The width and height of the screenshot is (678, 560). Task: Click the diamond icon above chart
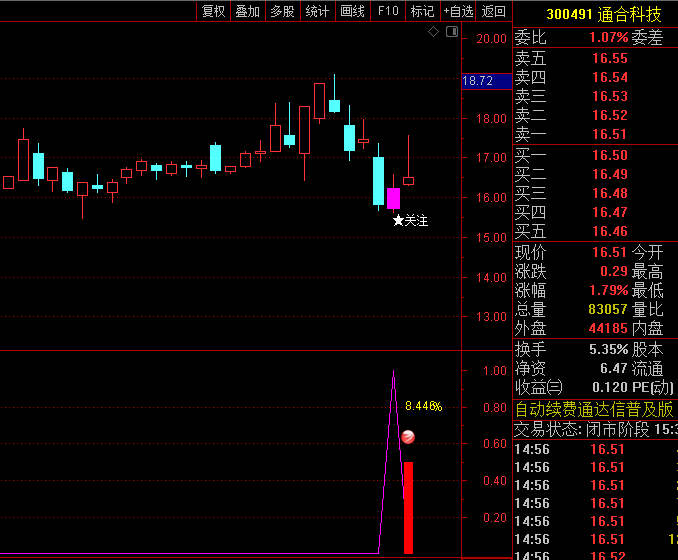coord(433,32)
